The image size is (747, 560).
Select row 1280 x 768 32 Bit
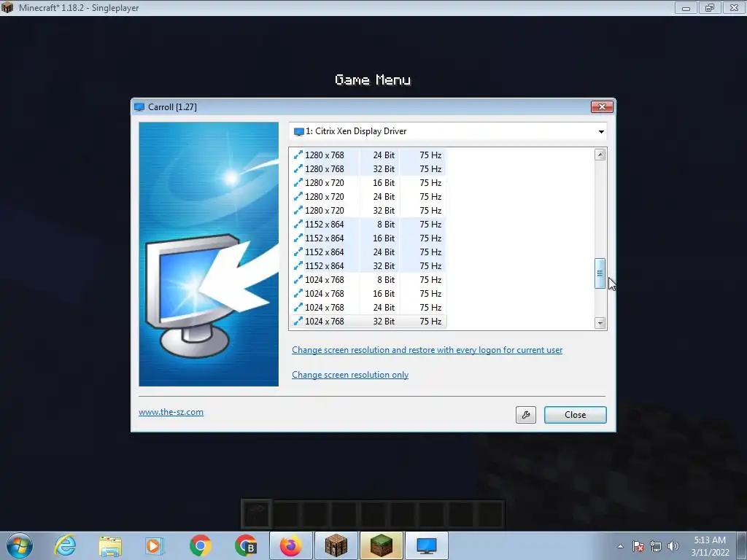pos(368,168)
